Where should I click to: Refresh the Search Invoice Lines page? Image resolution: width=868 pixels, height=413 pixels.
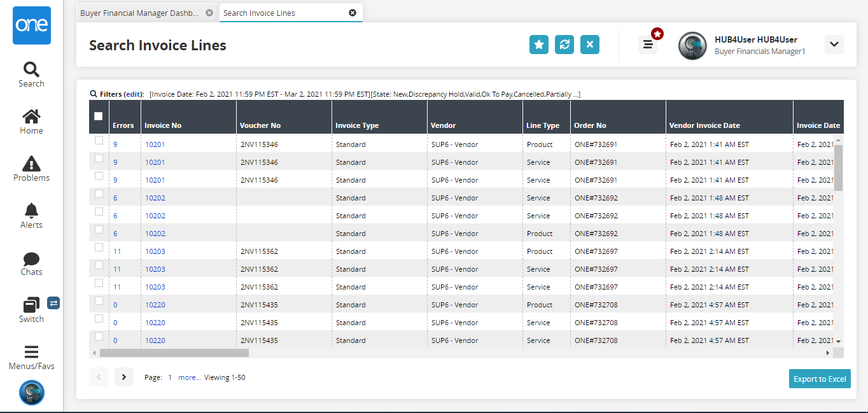pos(564,45)
